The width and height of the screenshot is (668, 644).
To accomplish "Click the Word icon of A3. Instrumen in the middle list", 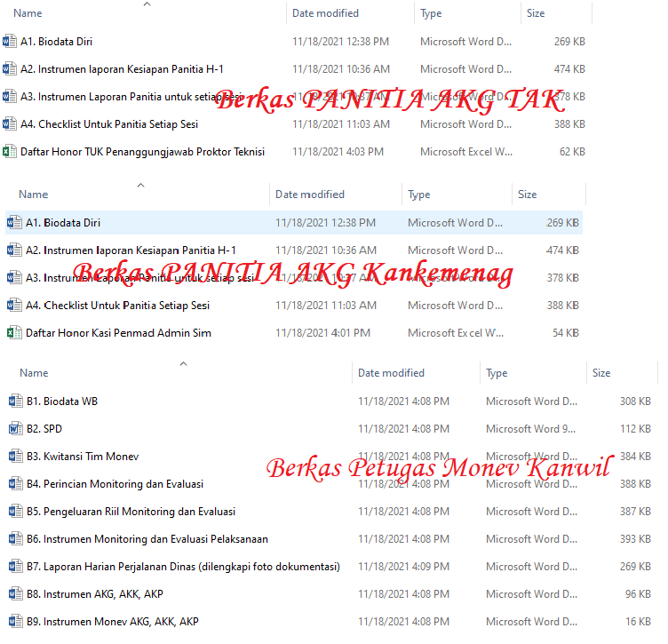I will 14,278.
